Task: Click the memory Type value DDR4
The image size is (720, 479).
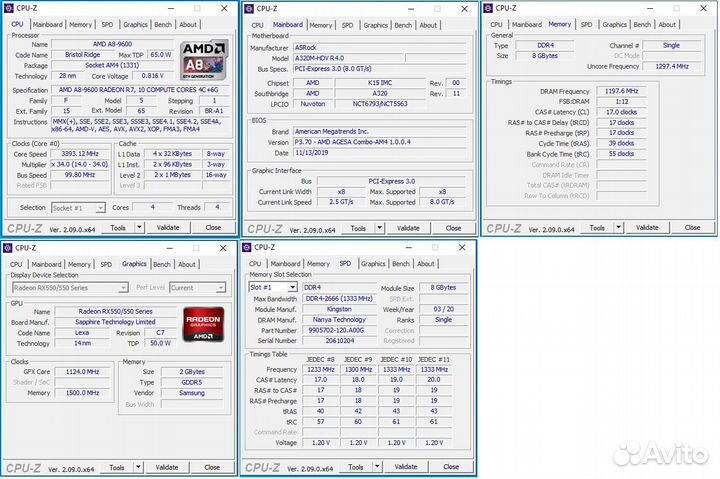Action: [545, 45]
